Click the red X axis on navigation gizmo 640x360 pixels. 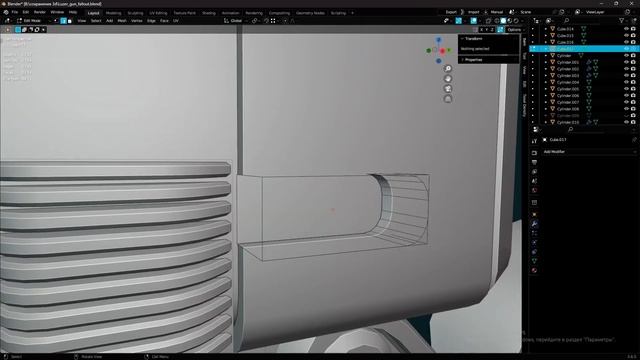(443, 51)
